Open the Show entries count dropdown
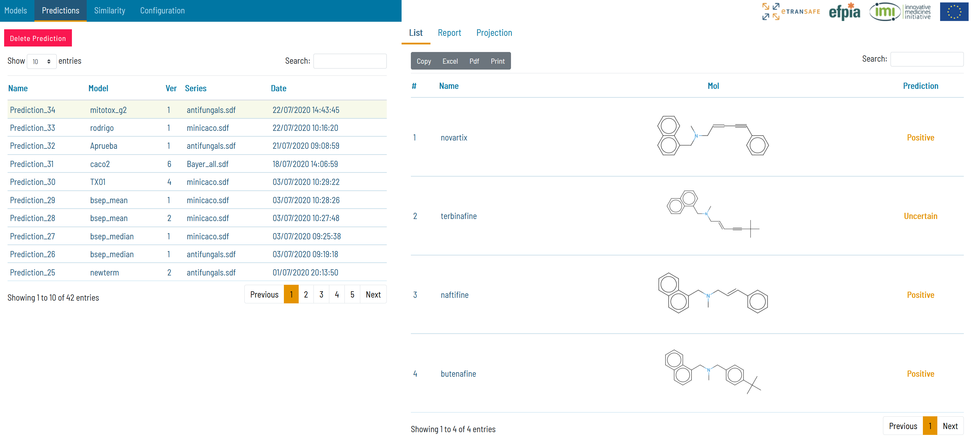This screenshot has height=438, width=980. click(42, 61)
